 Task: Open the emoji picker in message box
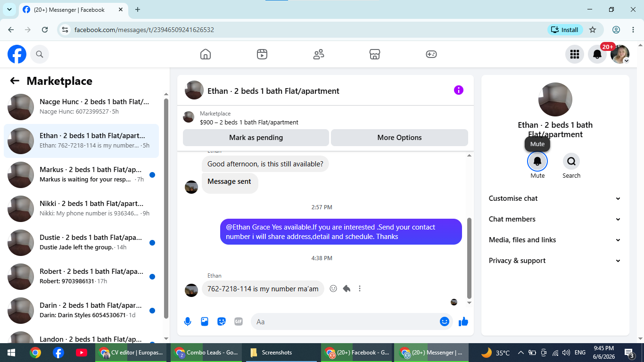[444, 321]
